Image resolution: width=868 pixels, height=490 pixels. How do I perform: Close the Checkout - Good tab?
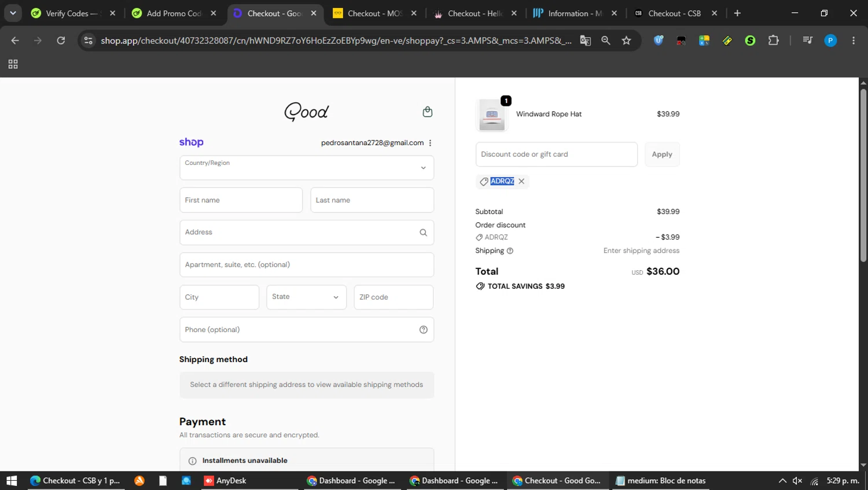[314, 13]
